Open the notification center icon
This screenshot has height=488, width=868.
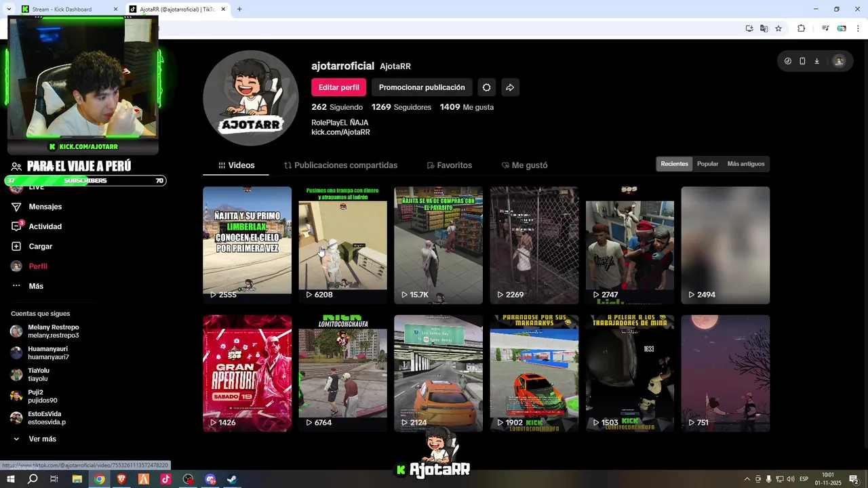[x=854, y=479]
